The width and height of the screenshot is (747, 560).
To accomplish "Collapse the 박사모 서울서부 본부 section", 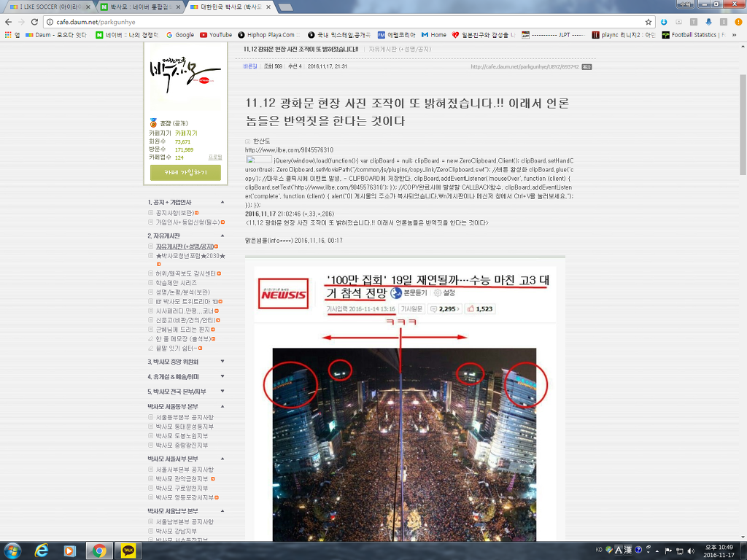I will (222, 459).
